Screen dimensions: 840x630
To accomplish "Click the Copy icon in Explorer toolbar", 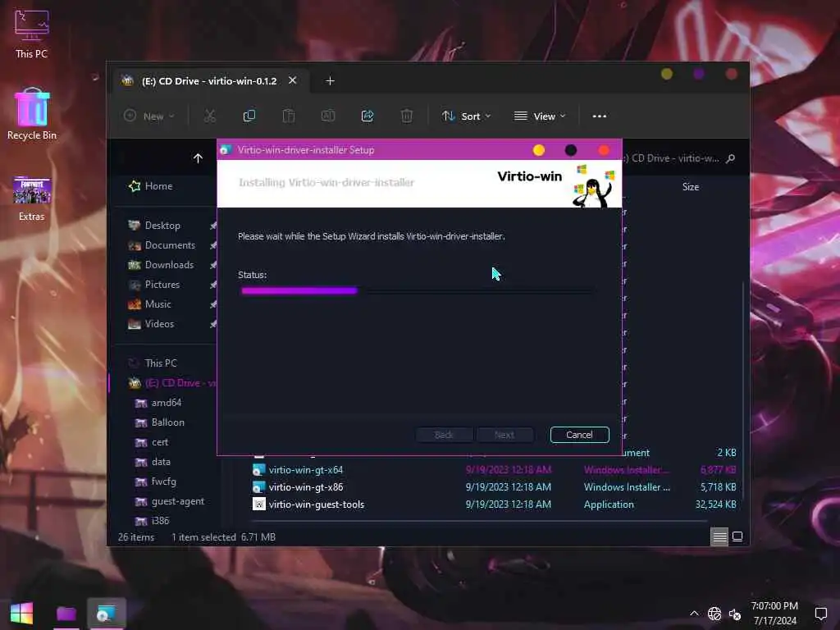I will pos(249,116).
